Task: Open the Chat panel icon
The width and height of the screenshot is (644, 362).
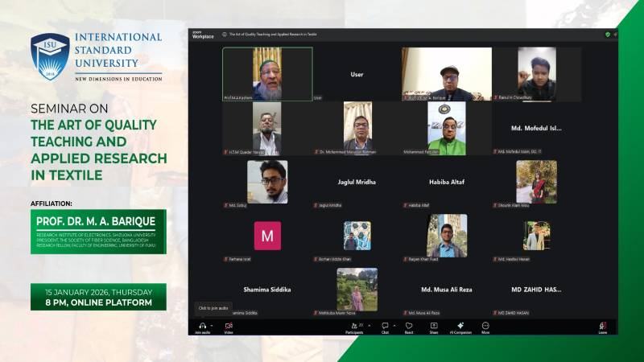Action: click(x=385, y=326)
